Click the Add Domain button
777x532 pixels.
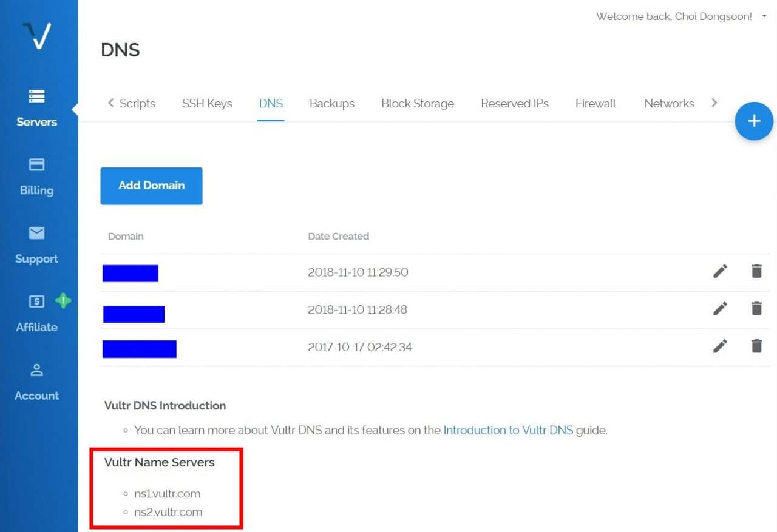pos(151,186)
